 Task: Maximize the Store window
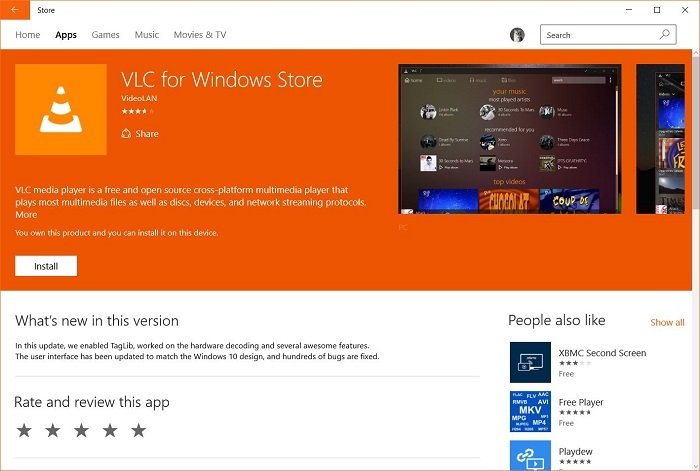[x=657, y=10]
